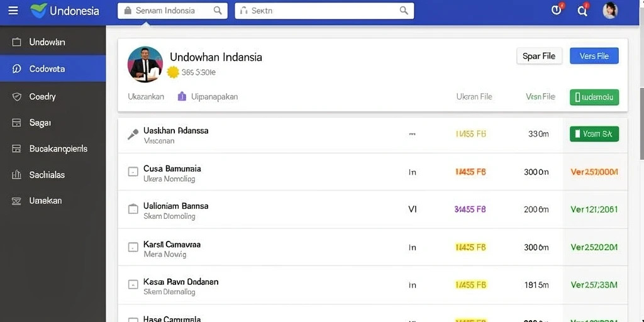Click VI cell in Ualioniam Bannsa row

pyautogui.click(x=413, y=209)
